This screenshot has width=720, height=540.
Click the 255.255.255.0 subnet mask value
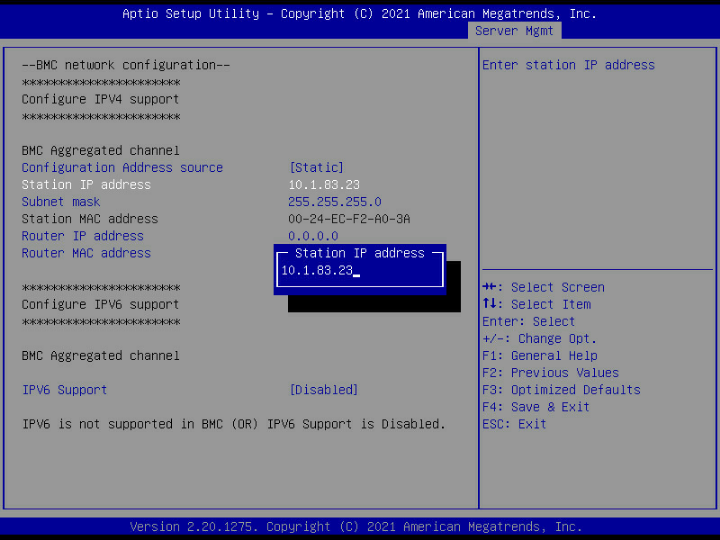pos(334,202)
